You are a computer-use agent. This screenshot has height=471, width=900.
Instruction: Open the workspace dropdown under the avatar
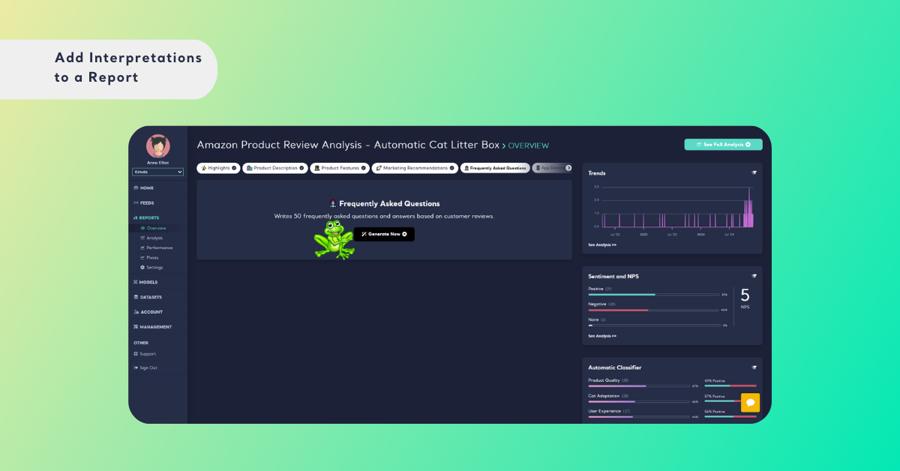coord(158,172)
